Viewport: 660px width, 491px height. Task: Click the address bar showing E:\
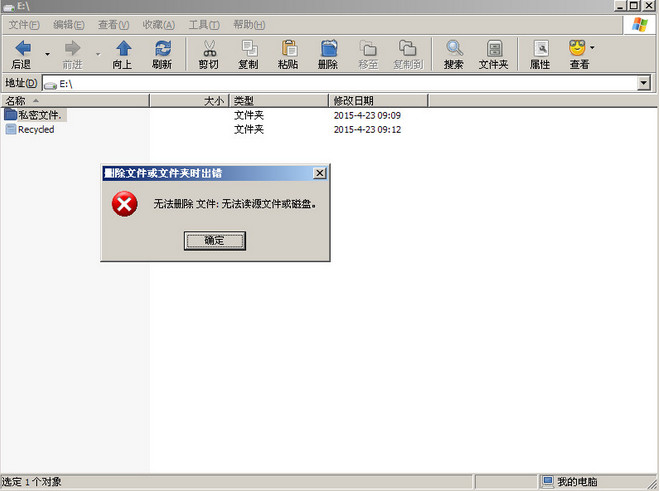pyautogui.click(x=341, y=84)
